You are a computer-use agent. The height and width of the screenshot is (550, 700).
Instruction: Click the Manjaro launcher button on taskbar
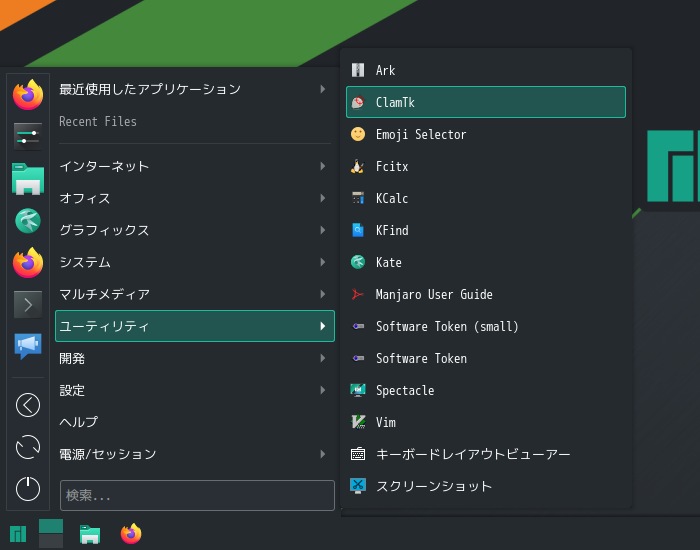[x=18, y=534]
